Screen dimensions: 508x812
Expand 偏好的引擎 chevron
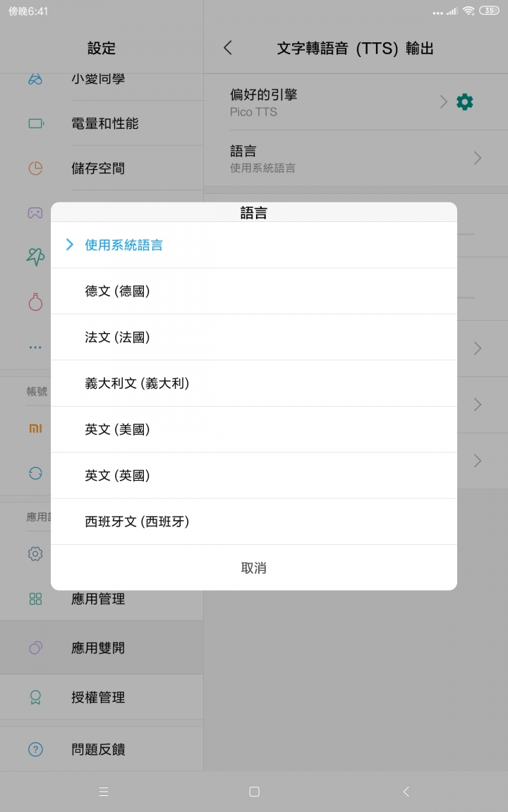point(443,102)
